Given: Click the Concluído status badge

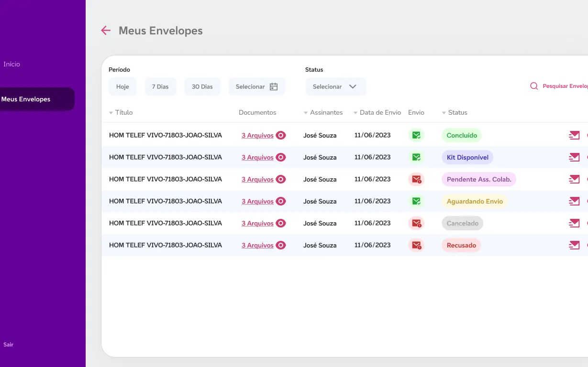Looking at the screenshot, I should click(x=462, y=135).
